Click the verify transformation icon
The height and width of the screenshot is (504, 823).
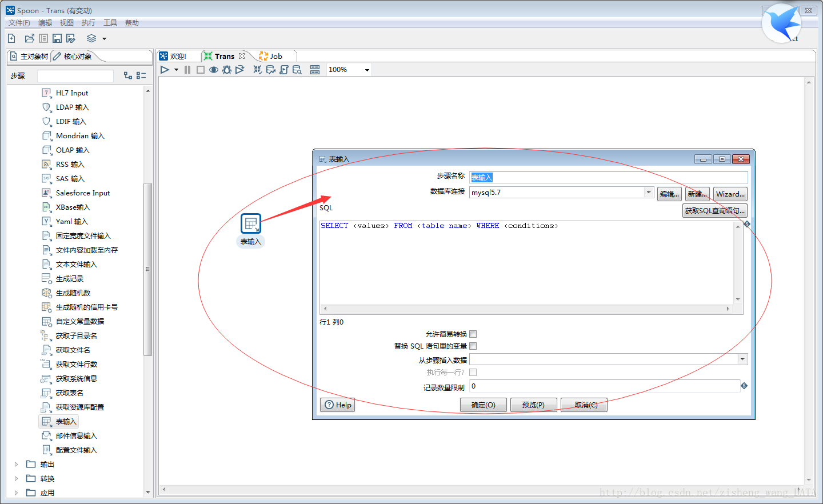[258, 70]
